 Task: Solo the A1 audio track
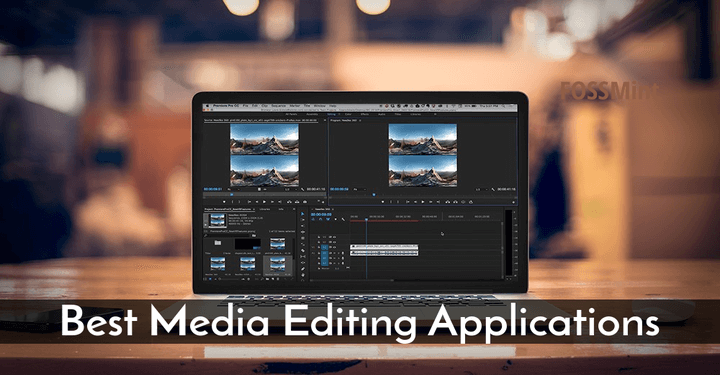[x=339, y=253]
